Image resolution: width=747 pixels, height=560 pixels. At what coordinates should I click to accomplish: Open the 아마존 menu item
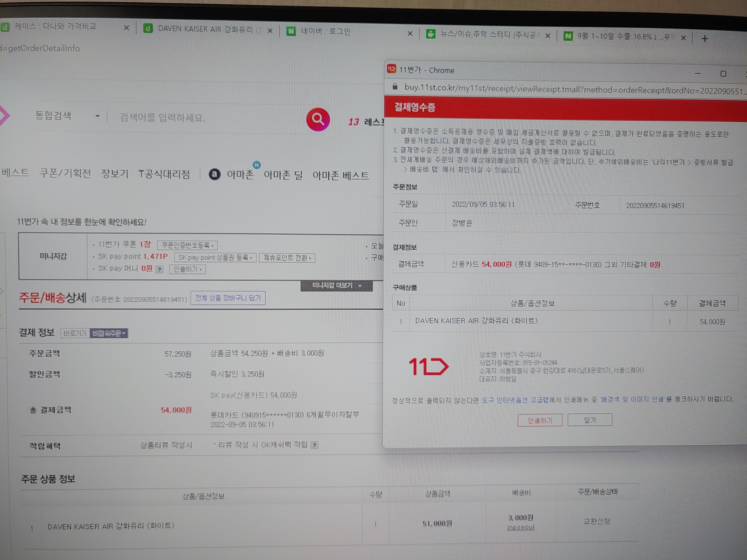point(240,174)
